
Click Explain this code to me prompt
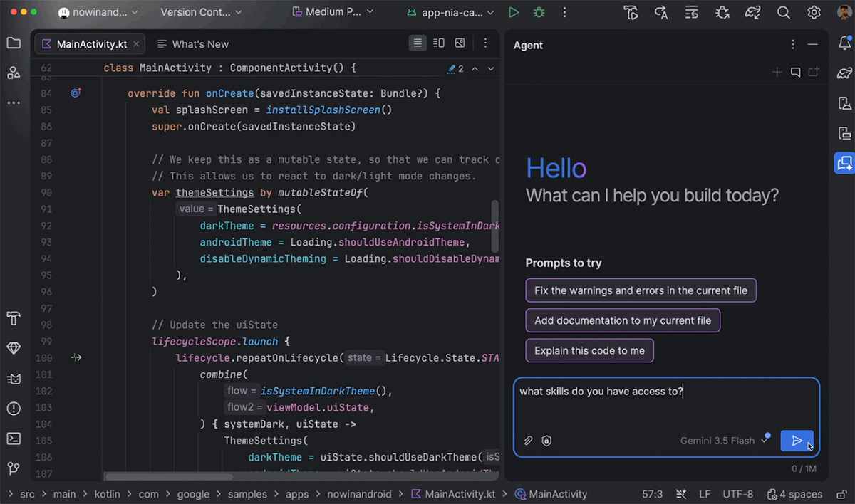tap(589, 350)
